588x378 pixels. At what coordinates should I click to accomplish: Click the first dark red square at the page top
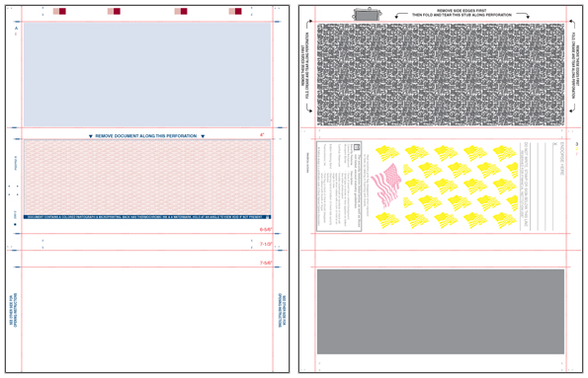pos(62,11)
